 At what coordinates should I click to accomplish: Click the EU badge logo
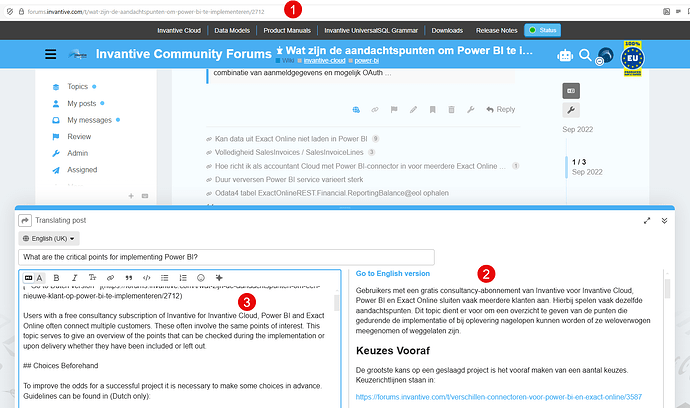pyautogui.click(x=632, y=58)
